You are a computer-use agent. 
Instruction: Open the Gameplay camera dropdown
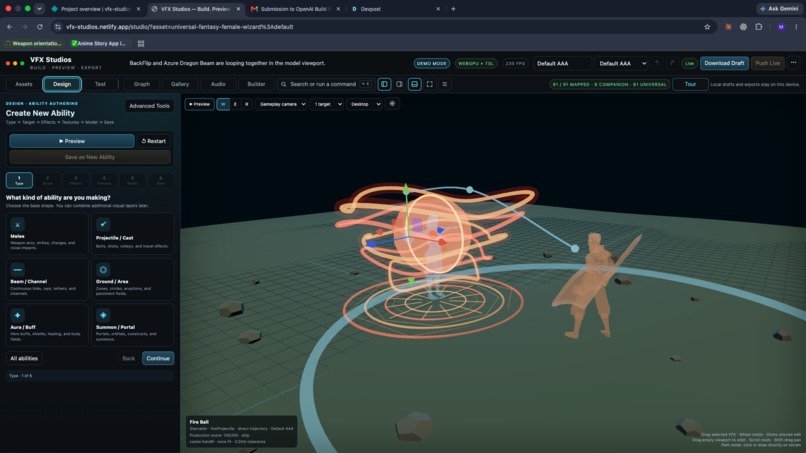(x=282, y=104)
